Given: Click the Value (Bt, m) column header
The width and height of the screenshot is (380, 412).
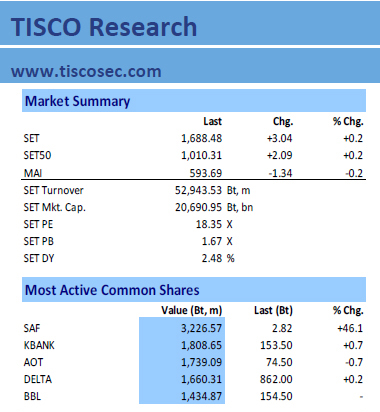Looking at the screenshot, I should click(192, 310).
